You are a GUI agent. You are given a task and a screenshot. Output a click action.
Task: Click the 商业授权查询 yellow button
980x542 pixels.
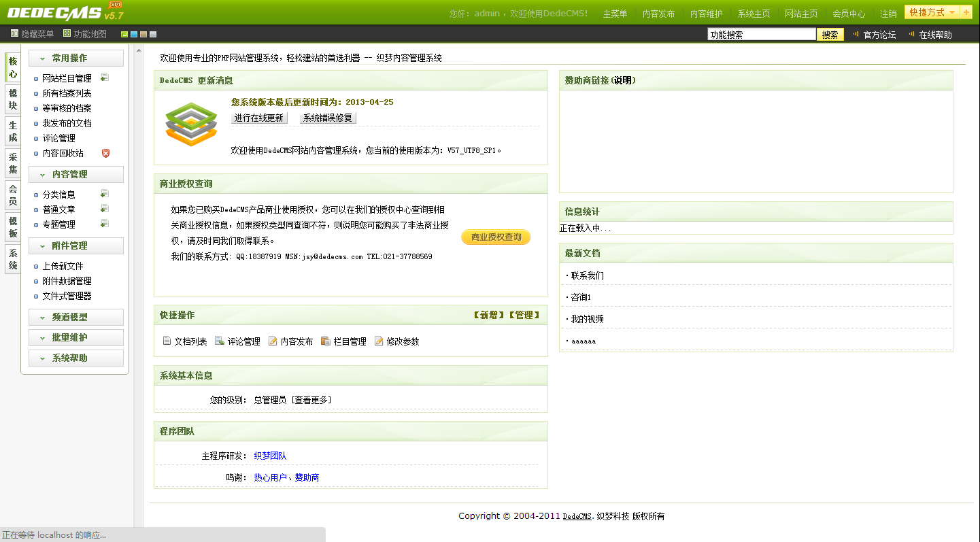click(x=496, y=237)
